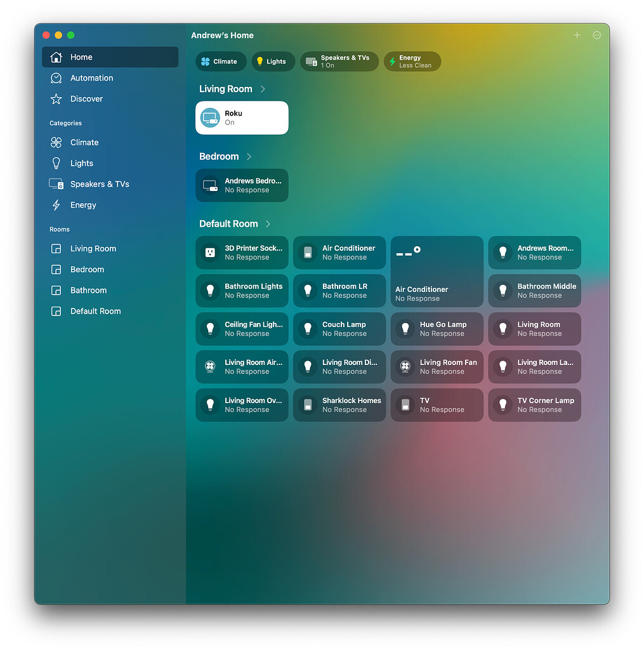
Task: Click the TV Corner Lamp tile label
Action: point(546,401)
